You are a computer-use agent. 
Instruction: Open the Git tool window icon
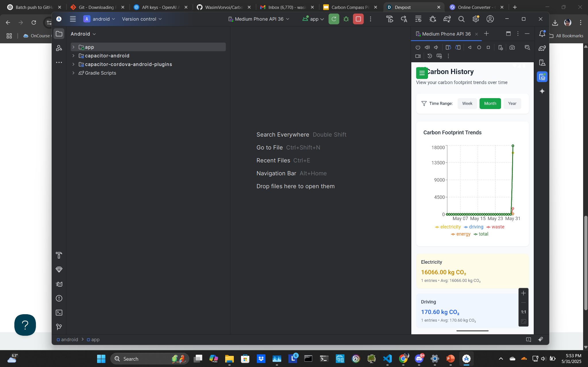59,327
